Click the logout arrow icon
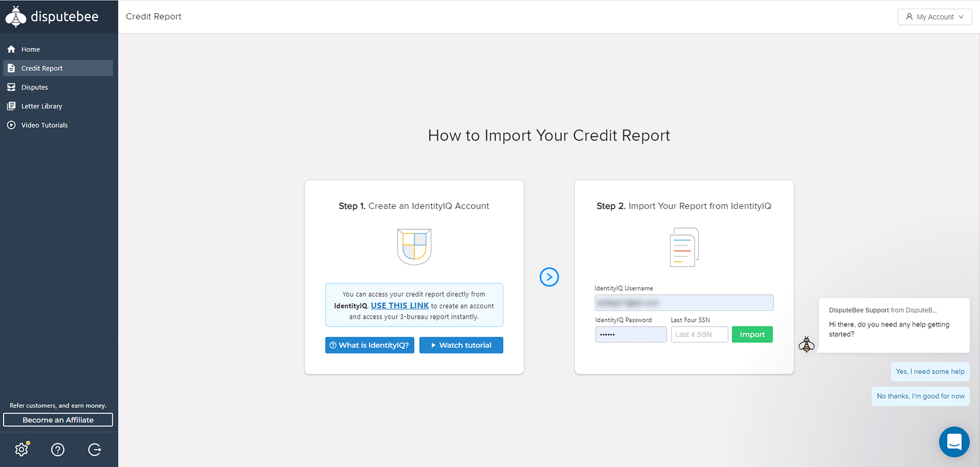The width and height of the screenshot is (980, 467). pyautogui.click(x=94, y=450)
